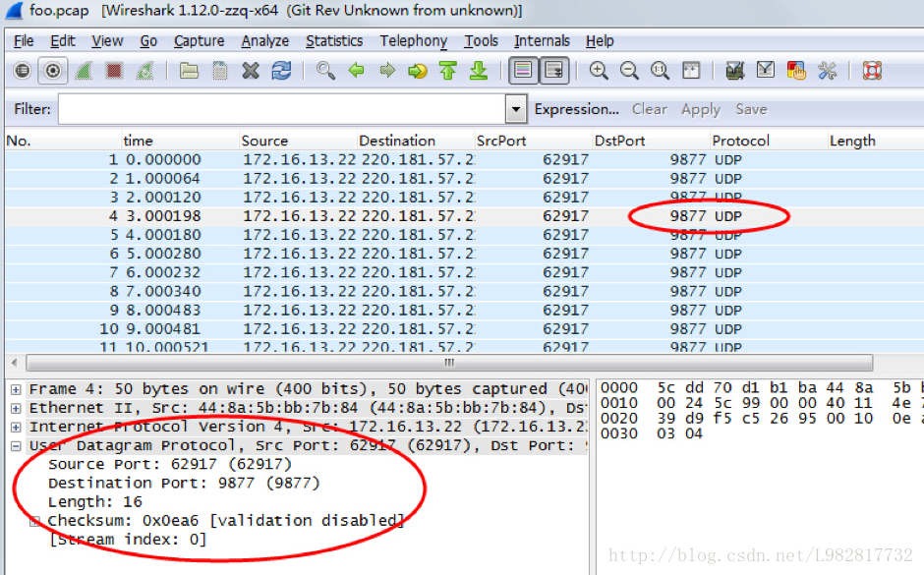Jump to the last packet icon
This screenshot has width=924, height=575.
(x=479, y=72)
